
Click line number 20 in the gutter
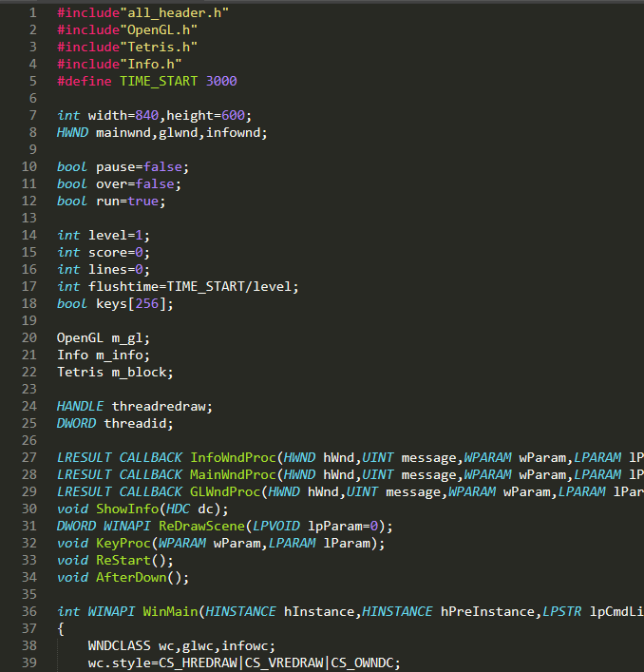coord(29,338)
